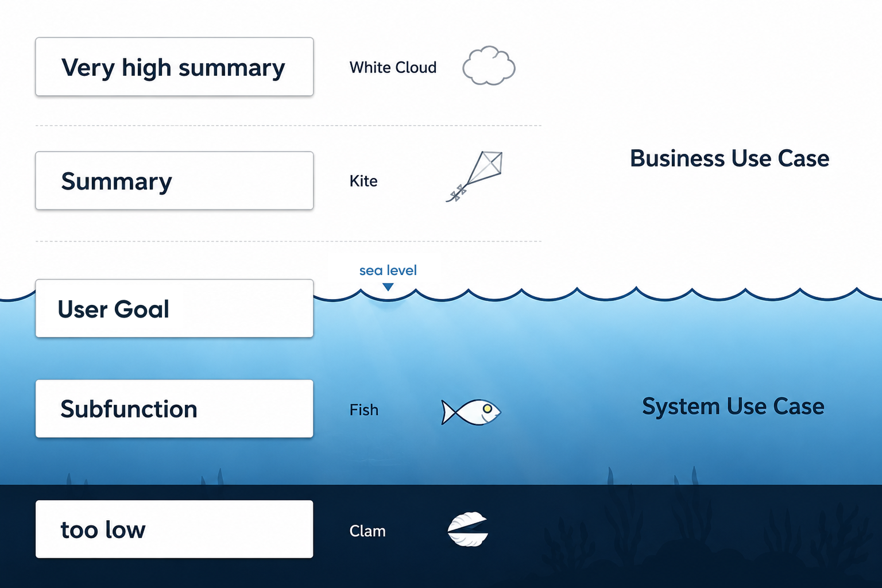This screenshot has width=882, height=588.
Task: Select the Summary box
Action: pyautogui.click(x=175, y=180)
